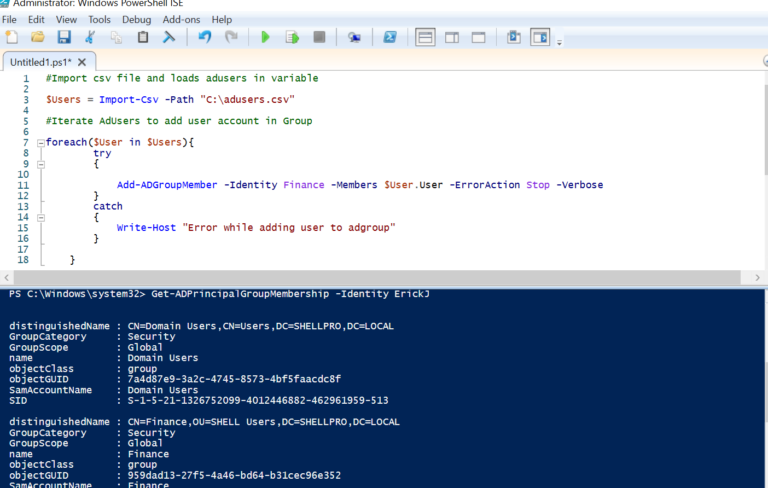Open the New Remote PowerShell Tab icon
The height and width of the screenshot is (488, 768).
[x=354, y=37]
